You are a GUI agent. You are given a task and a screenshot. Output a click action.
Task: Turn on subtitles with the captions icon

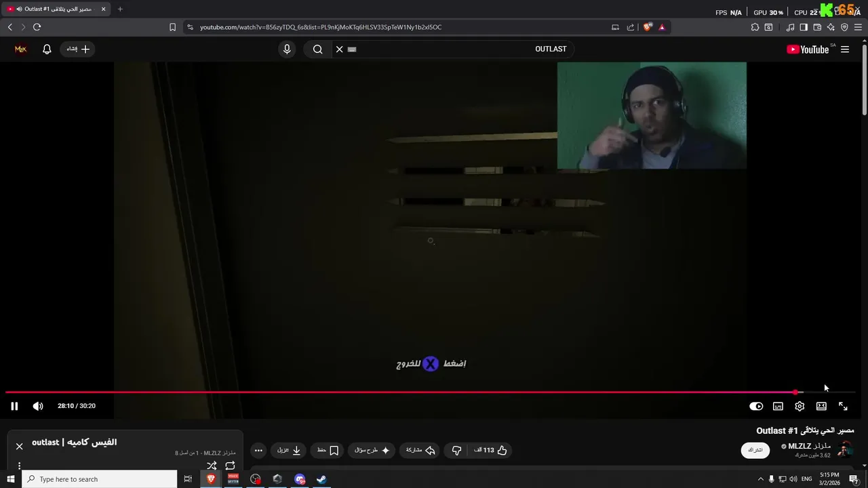pos(778,406)
